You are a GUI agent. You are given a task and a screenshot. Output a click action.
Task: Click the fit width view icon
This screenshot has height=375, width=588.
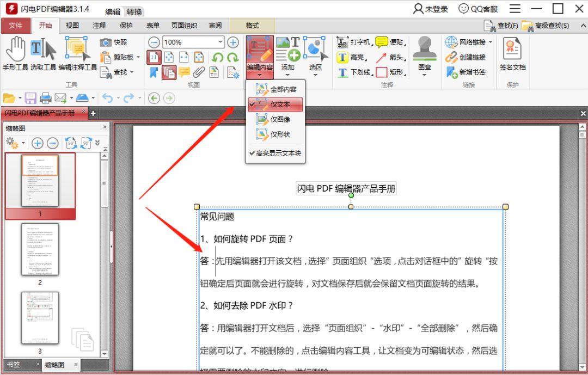coord(184,57)
